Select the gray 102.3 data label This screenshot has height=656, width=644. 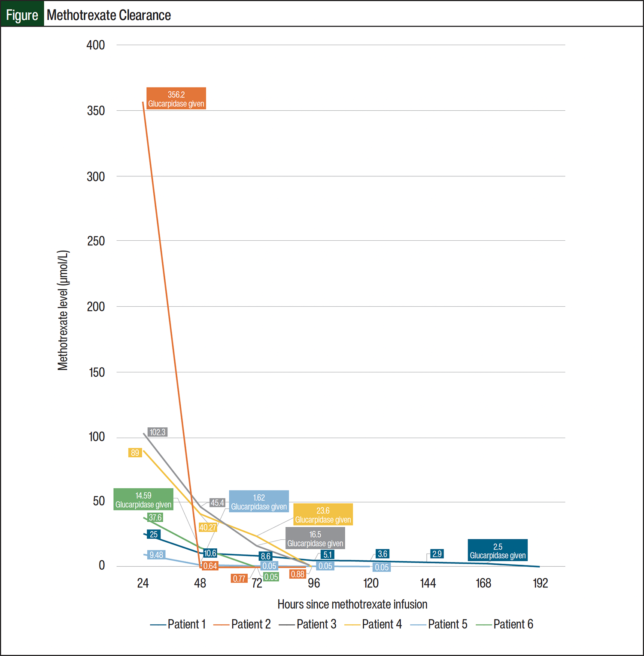157,432
